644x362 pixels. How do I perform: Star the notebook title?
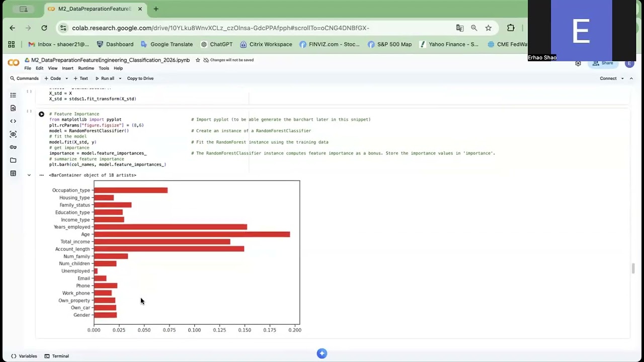198,60
